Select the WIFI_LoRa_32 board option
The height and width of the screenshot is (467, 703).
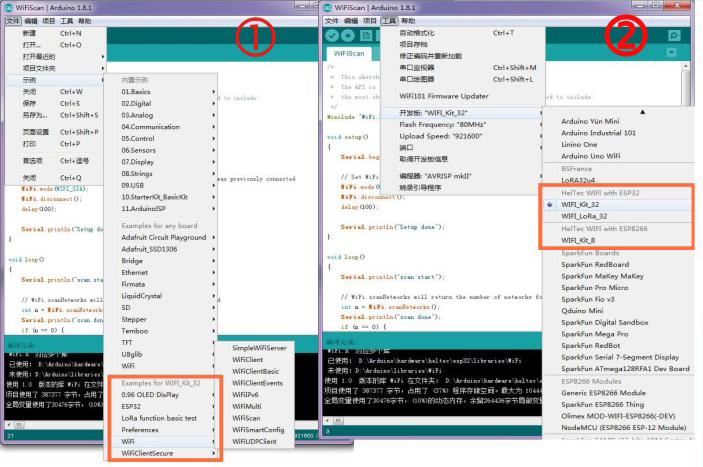coord(584,215)
